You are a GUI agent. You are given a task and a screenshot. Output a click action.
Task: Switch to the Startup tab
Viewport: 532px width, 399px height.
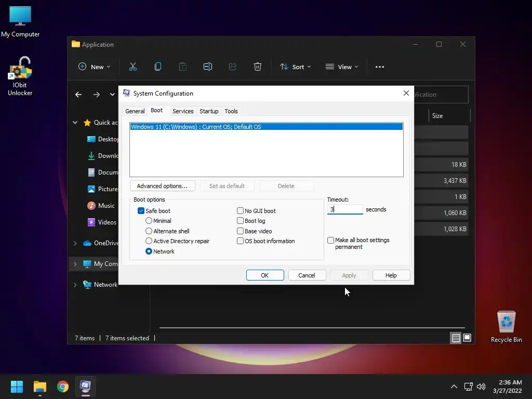[x=209, y=111]
